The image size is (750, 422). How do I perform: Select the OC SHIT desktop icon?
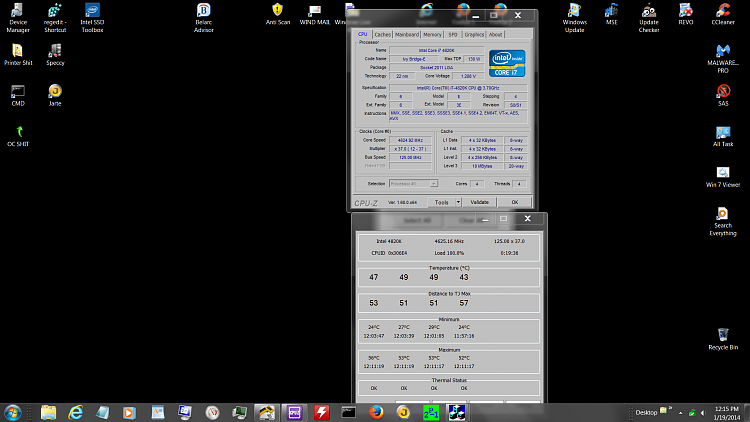18,136
